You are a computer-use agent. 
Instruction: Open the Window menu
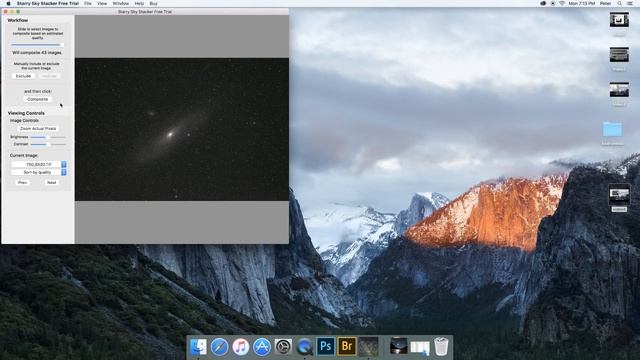tap(121, 3)
